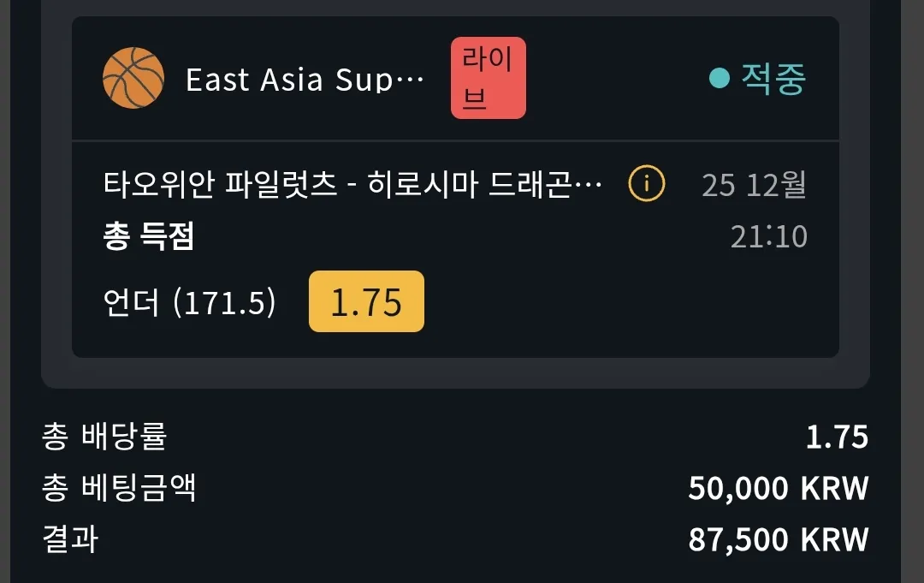Click empty area of the bet slip card

(619, 300)
